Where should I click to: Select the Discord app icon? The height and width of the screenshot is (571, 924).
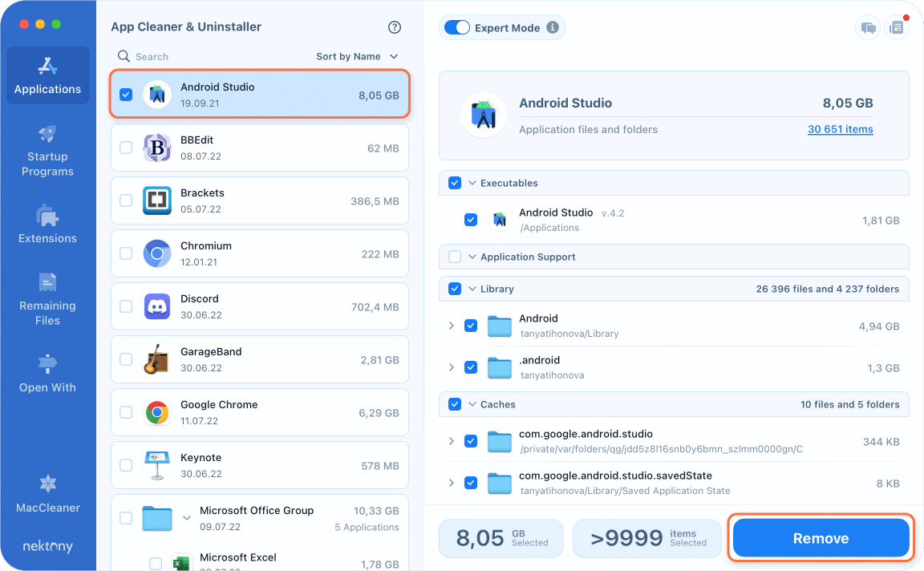click(157, 306)
